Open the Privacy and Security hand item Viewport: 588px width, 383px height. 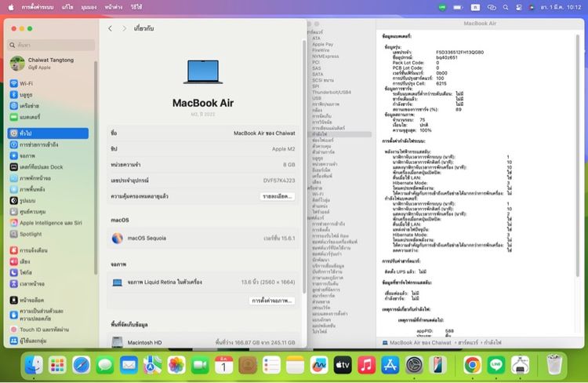tap(36, 315)
